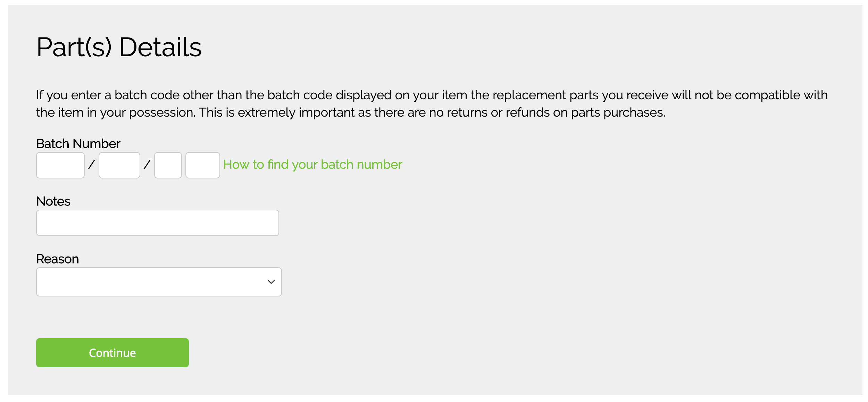Click the first Batch Number input box
868x402 pixels.
coord(60,165)
